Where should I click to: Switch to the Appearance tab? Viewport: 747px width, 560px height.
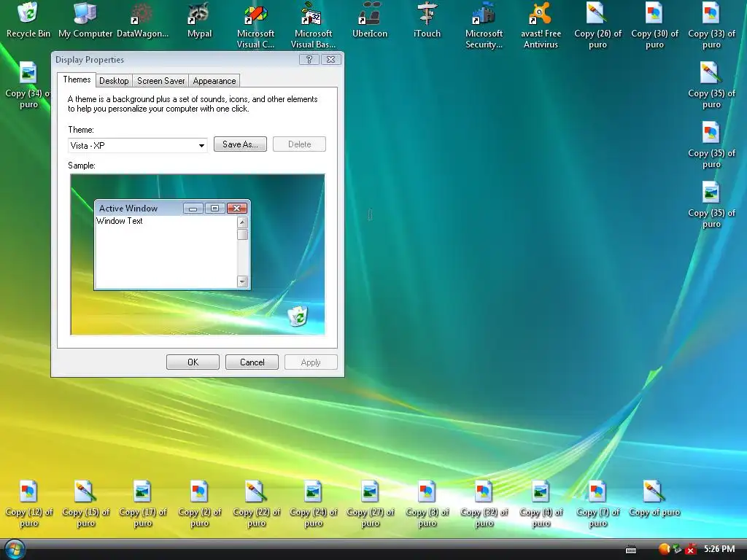(x=214, y=81)
